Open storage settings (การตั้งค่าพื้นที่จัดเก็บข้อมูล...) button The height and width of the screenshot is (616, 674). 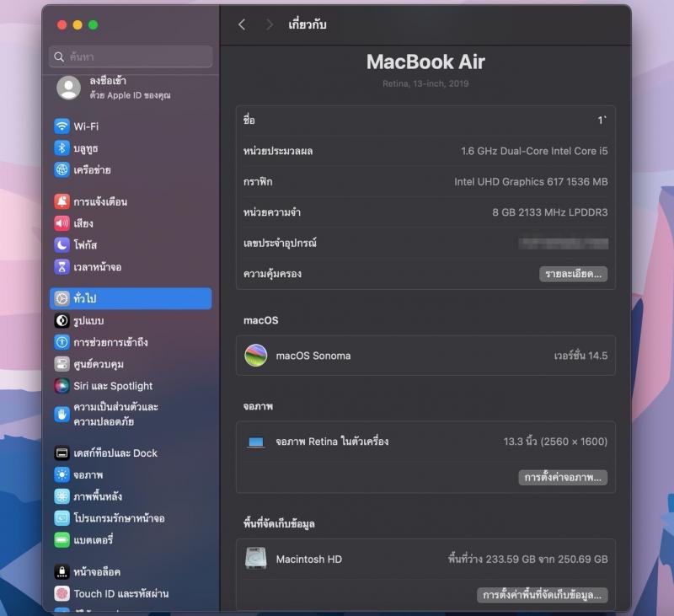click(x=542, y=595)
